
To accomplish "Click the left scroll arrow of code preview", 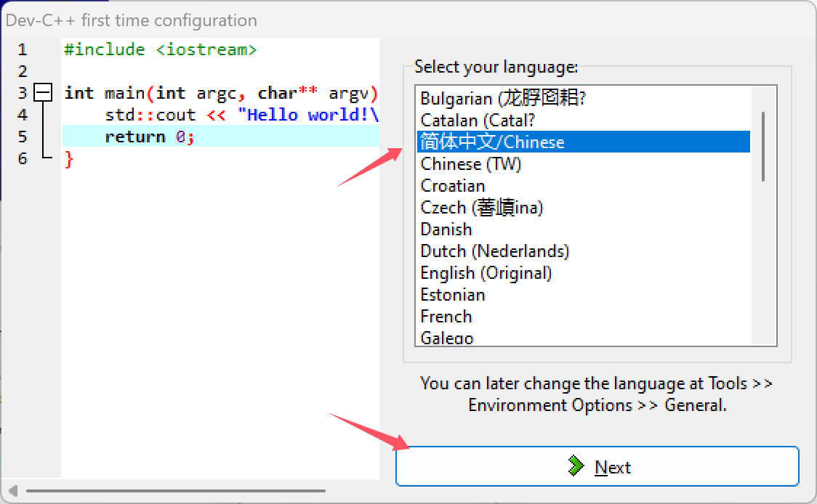I will (x=13, y=490).
